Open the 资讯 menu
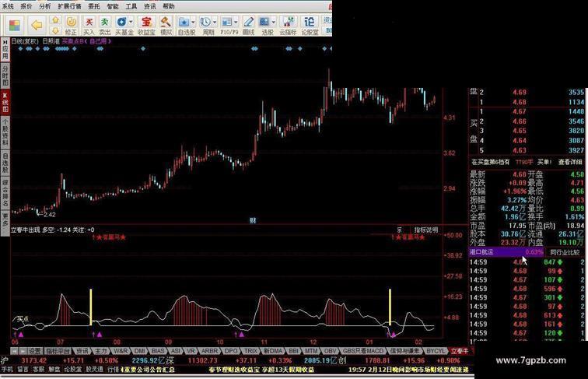Screen dimensions: 588x379 click(x=150, y=6)
